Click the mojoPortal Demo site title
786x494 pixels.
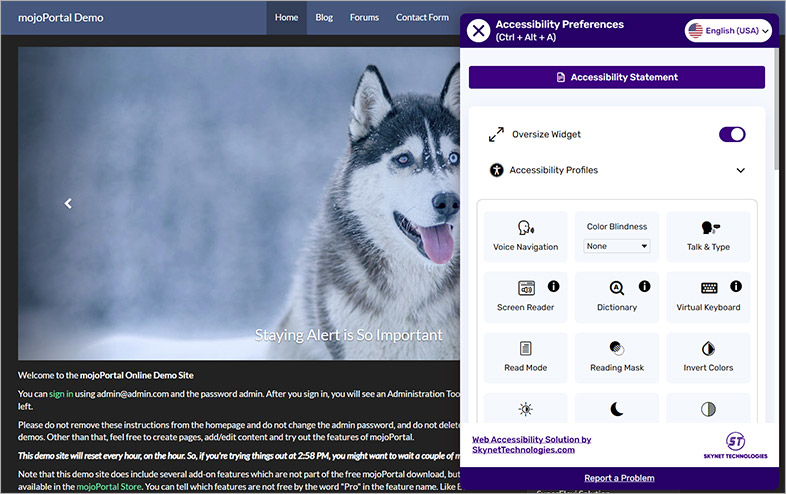61,18
